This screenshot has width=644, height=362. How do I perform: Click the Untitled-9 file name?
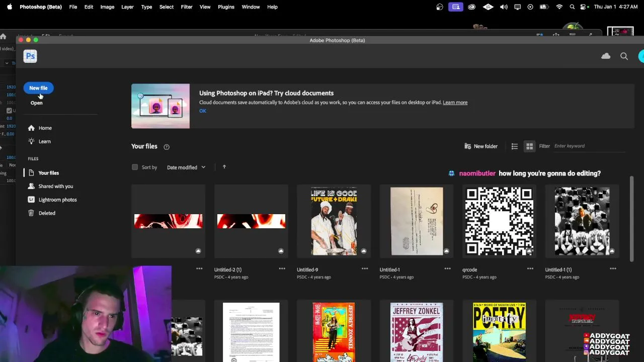coord(307,270)
